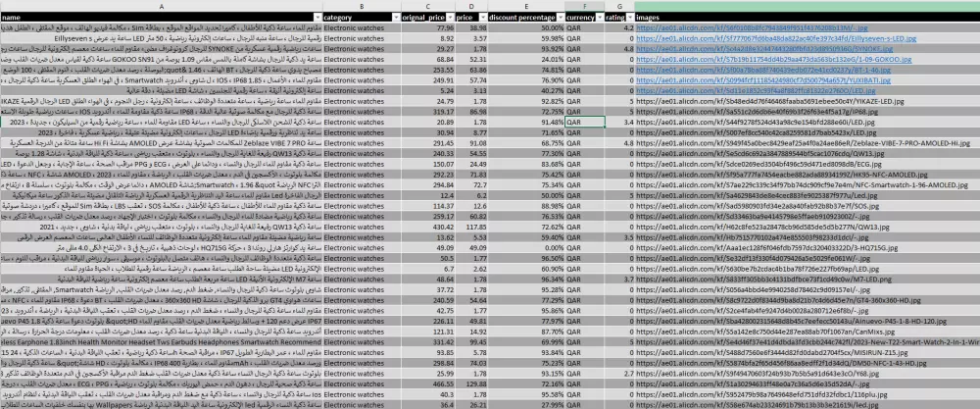Click Electronic watches cell in the 68.84 row
The height and width of the screenshot is (409, 980).
point(362,60)
